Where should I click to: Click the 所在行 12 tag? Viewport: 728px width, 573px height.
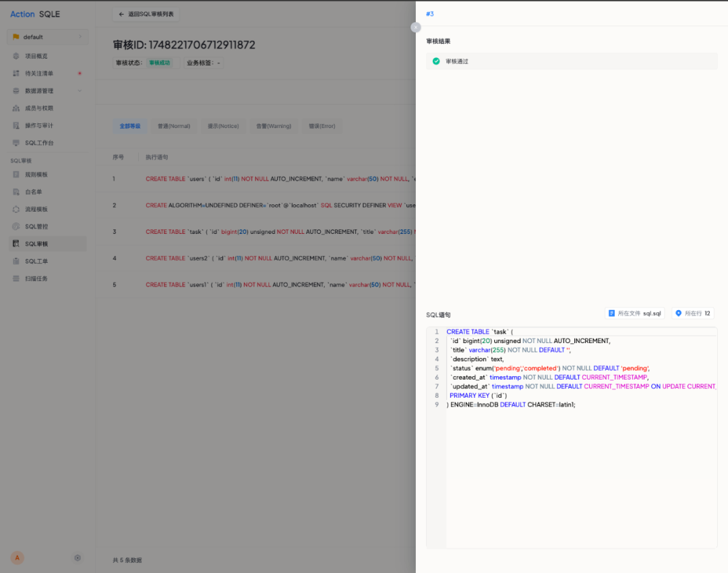693,313
